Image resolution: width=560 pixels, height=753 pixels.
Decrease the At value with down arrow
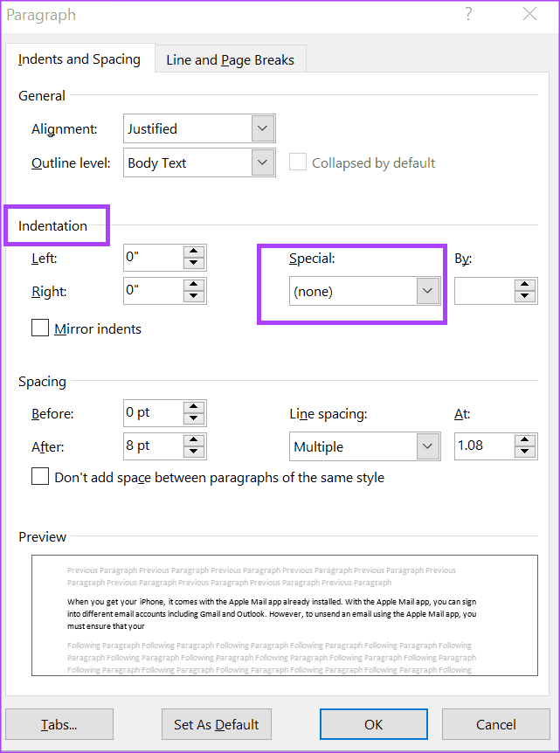tap(525, 452)
